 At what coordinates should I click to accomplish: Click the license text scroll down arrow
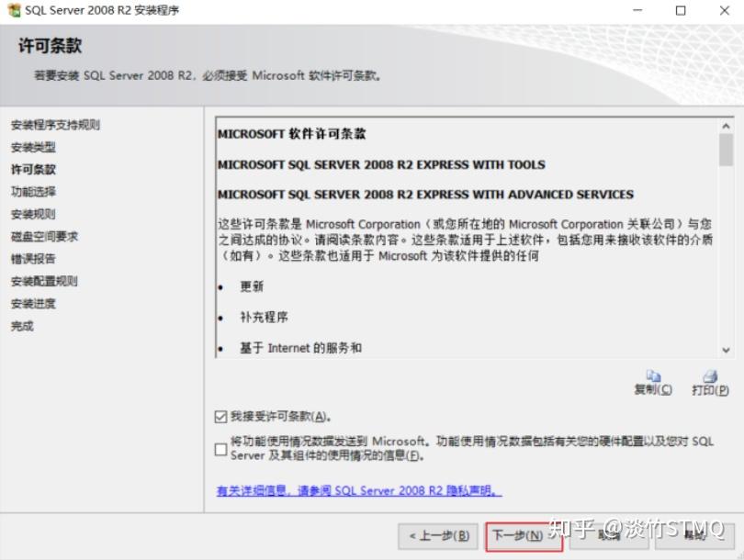[x=726, y=350]
